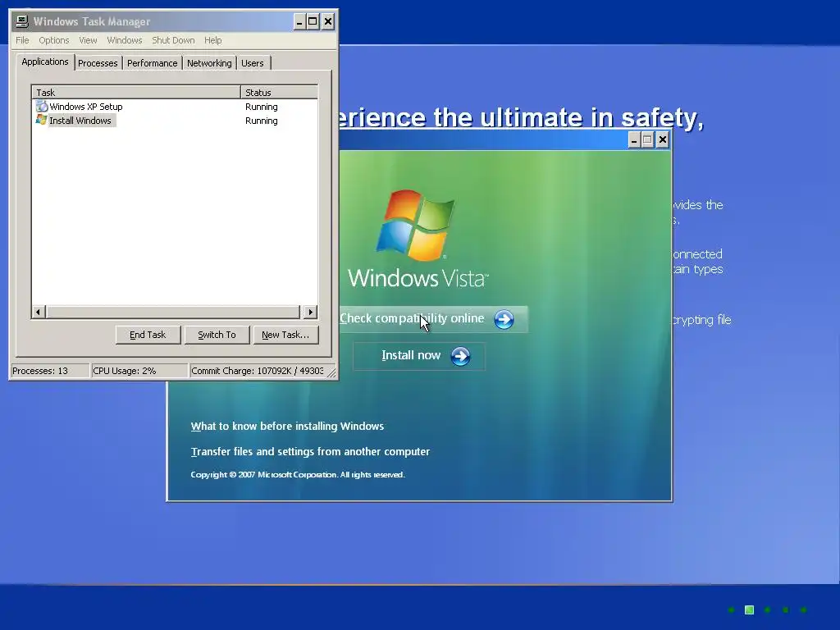The height and width of the screenshot is (630, 840).
Task: Click the Switch To button
Action: (217, 335)
